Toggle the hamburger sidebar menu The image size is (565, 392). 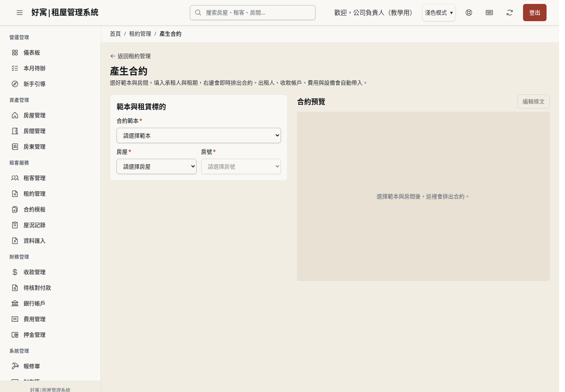coord(20,13)
